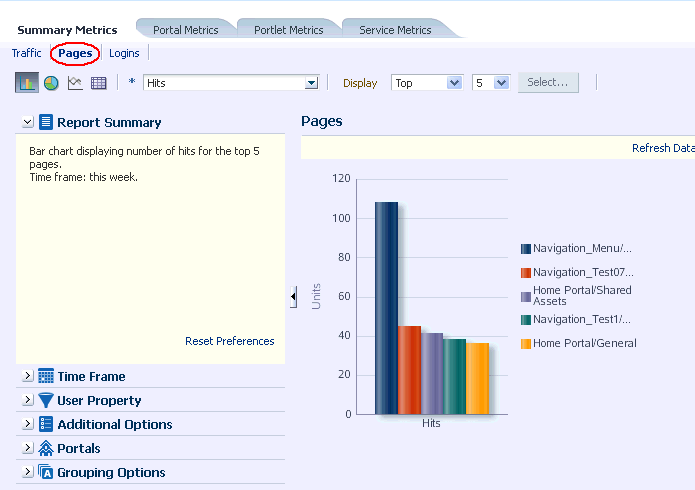Click the orange bar in chart
This screenshot has width=695, height=490.
coord(478,379)
